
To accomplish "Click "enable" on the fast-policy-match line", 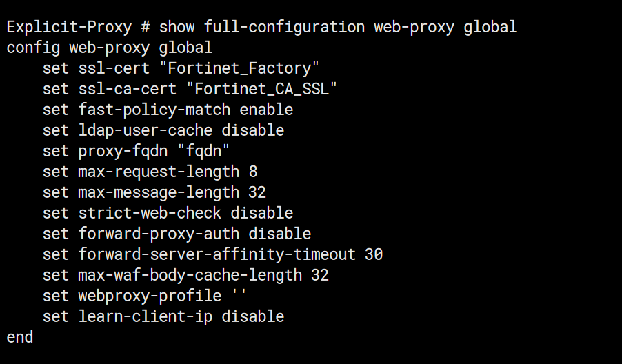I will [266, 110].
